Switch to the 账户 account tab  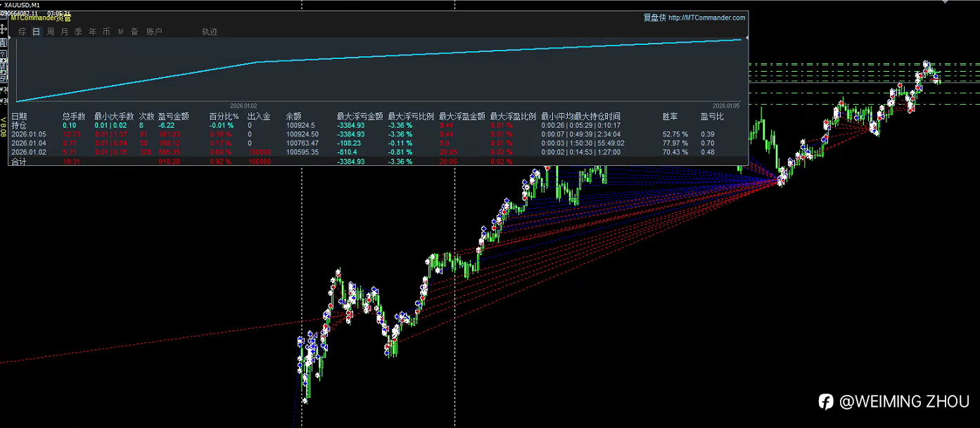(x=154, y=32)
